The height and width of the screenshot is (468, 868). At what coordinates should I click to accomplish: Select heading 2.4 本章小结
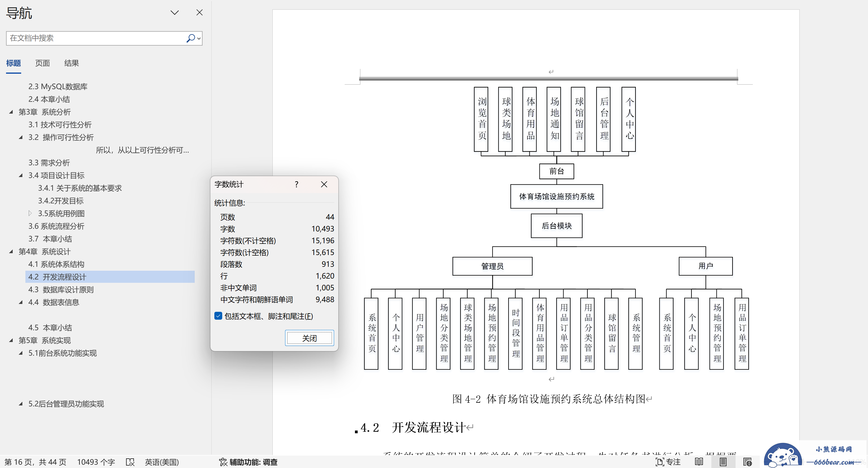point(49,99)
